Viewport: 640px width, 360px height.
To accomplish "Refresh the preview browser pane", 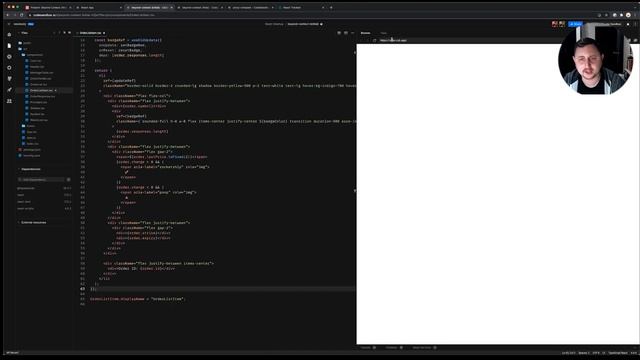I will click(x=375, y=40).
